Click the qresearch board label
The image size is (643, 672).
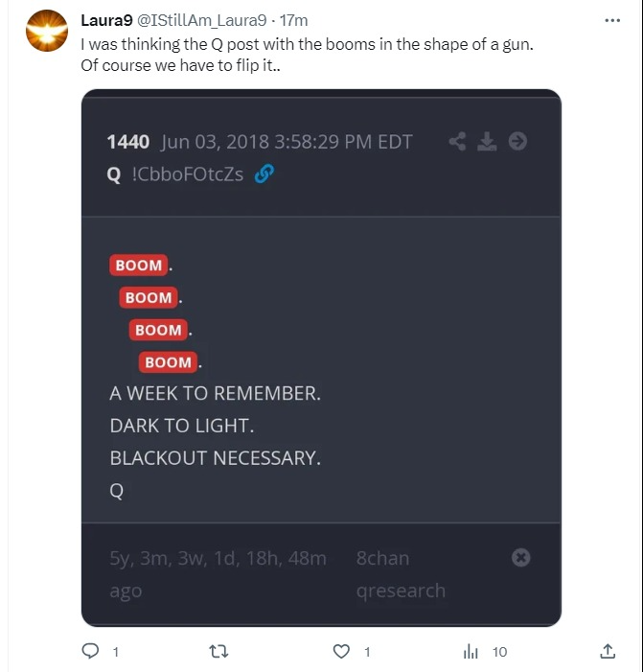(401, 591)
